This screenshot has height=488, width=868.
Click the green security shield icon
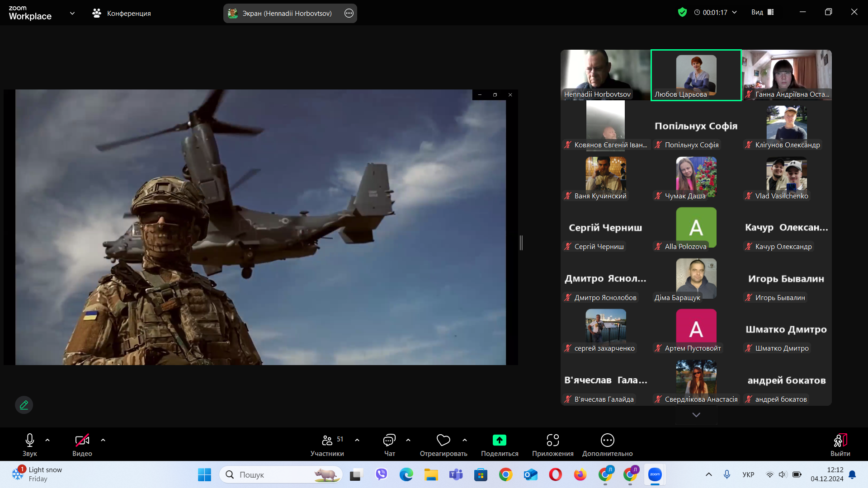(682, 12)
